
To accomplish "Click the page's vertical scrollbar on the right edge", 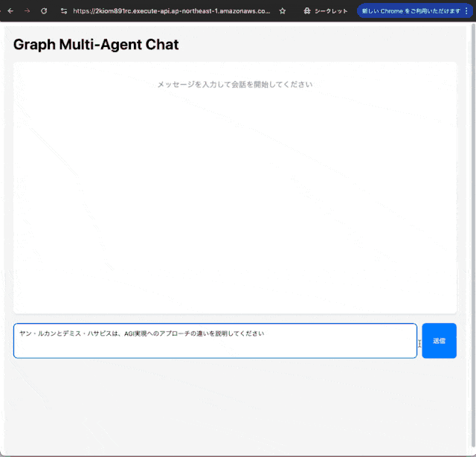I will [x=472, y=223].
